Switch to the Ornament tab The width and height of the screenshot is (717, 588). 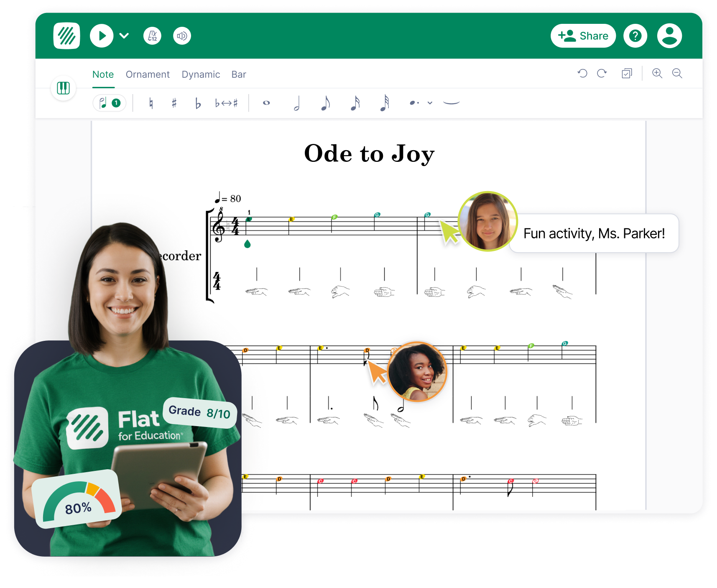pos(148,74)
